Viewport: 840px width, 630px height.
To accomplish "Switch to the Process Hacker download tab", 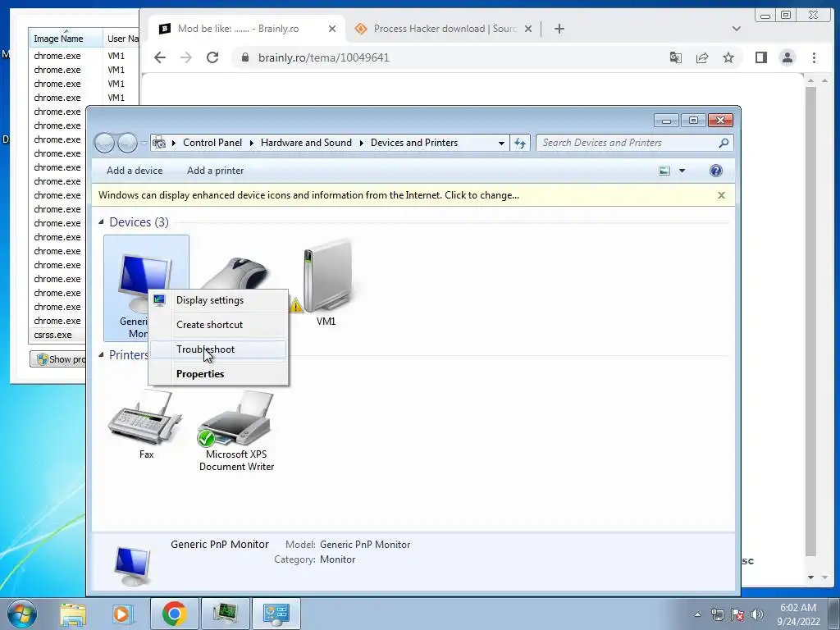I will pos(445,29).
